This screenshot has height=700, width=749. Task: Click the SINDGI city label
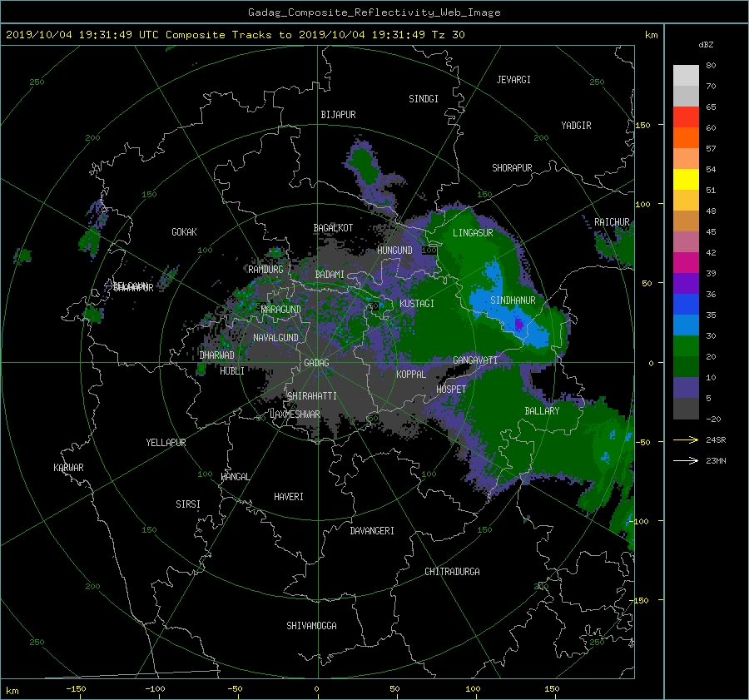click(424, 98)
